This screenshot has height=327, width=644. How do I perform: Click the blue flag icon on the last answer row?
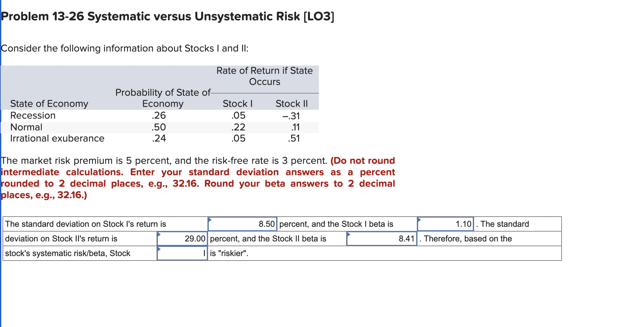click(x=159, y=249)
